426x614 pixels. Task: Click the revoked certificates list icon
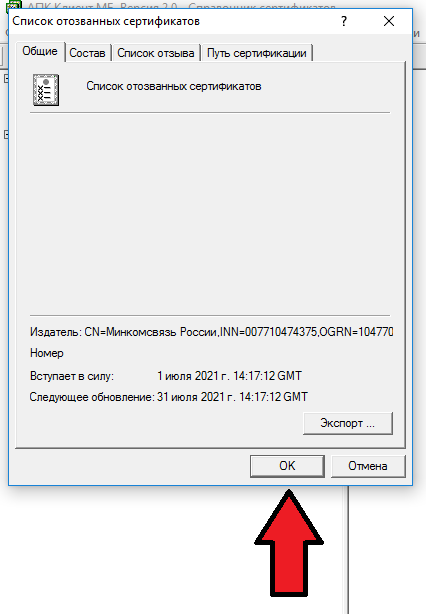(x=46, y=90)
